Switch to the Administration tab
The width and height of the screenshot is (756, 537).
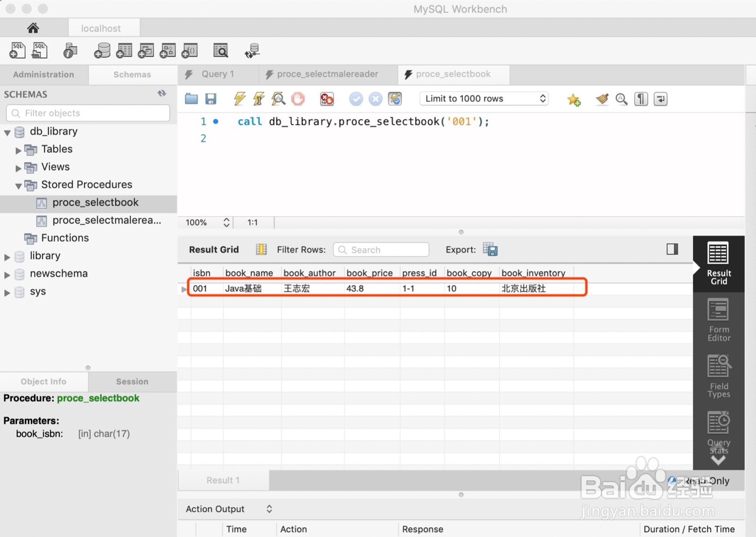click(43, 74)
